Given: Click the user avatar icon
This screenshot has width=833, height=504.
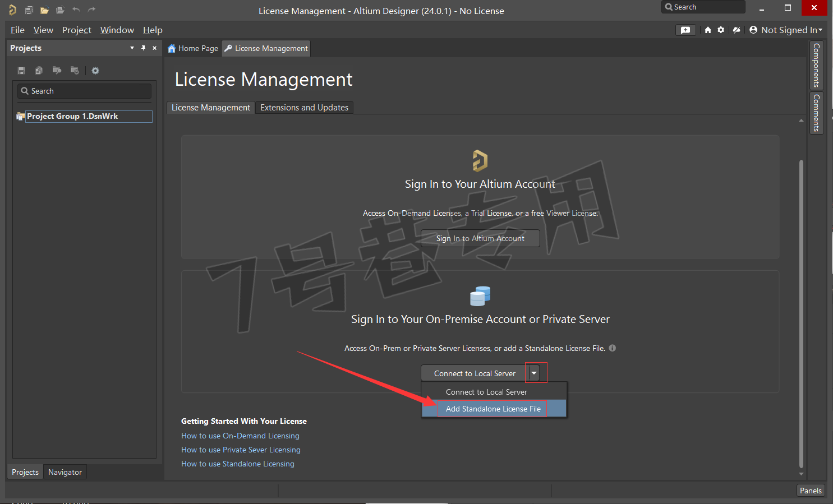Looking at the screenshot, I should click(x=753, y=30).
